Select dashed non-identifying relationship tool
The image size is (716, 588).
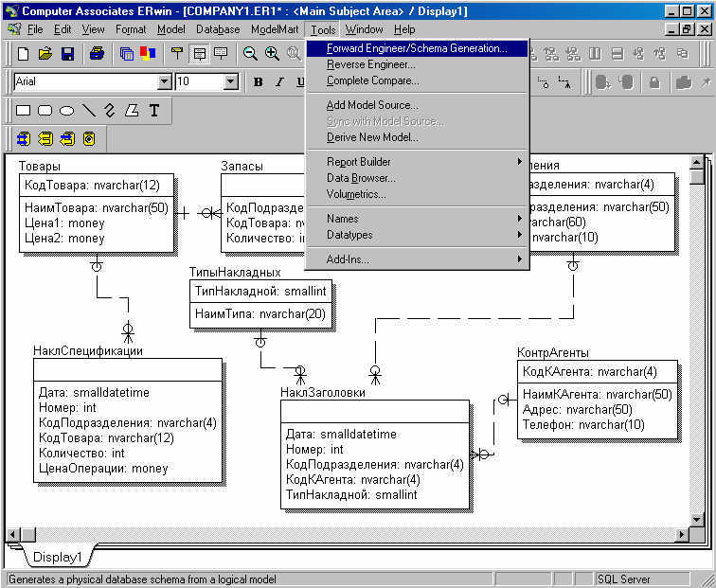click(x=564, y=82)
